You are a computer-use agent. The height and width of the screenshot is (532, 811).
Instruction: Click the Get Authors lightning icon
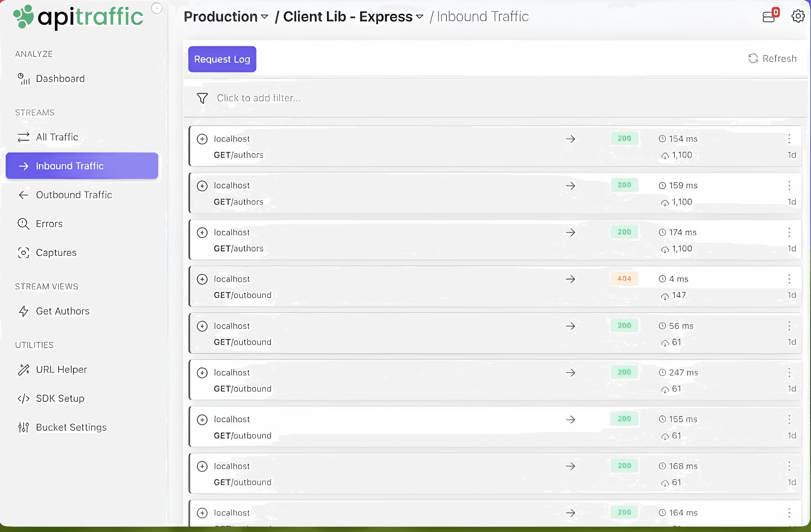24,311
